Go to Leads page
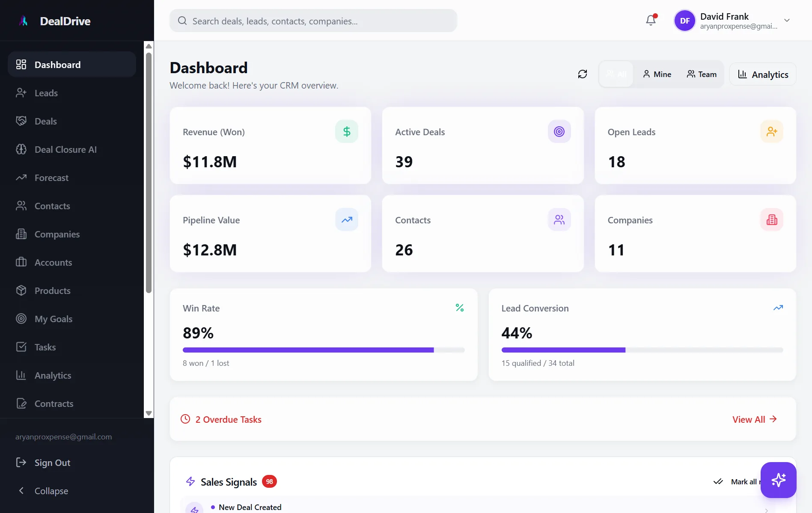812x513 pixels. (72, 92)
